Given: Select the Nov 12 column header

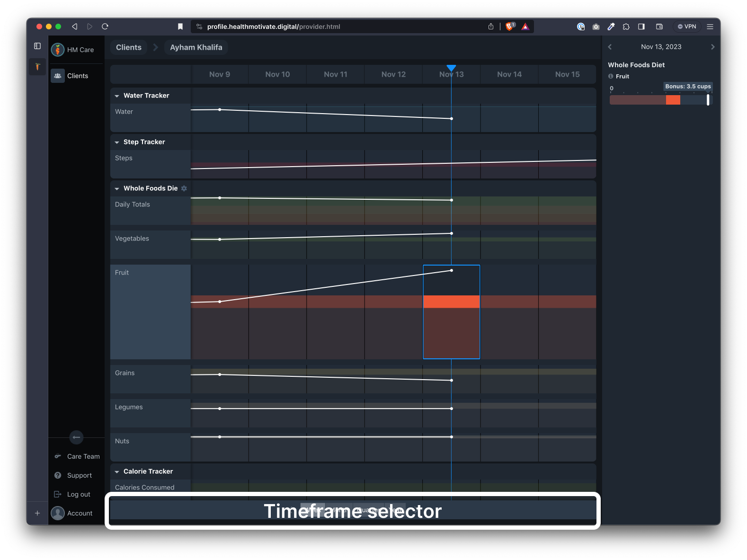Looking at the screenshot, I should (x=393, y=74).
